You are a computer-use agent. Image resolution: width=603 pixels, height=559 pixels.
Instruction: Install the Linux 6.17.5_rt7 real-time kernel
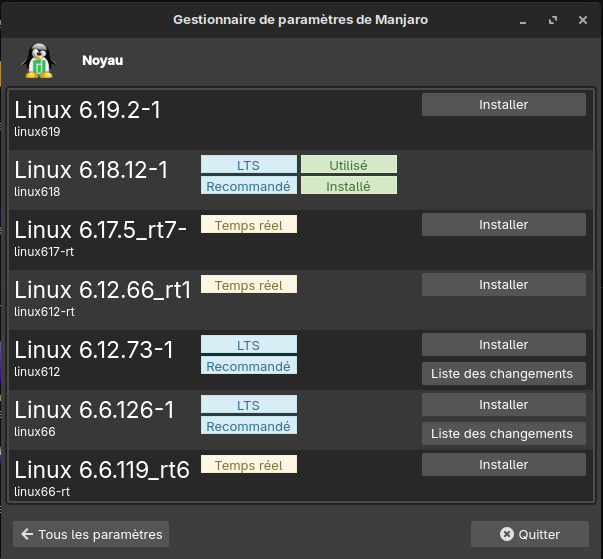point(503,225)
